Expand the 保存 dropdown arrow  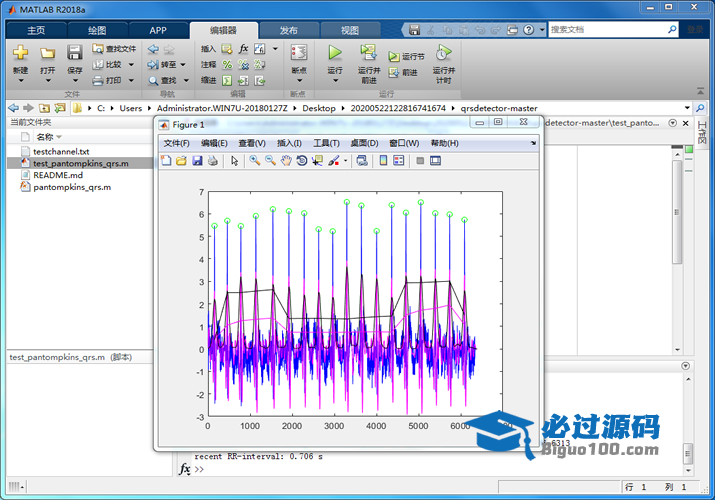tap(75, 81)
